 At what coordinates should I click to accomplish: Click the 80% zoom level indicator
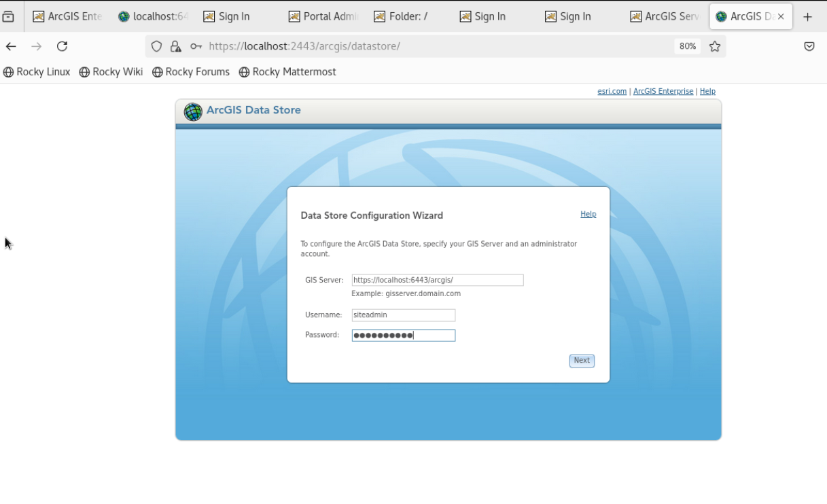688,46
